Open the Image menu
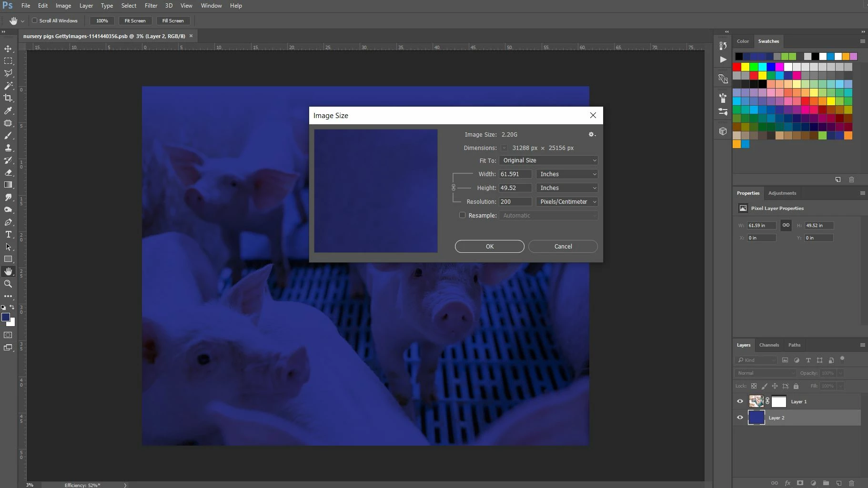The width and height of the screenshot is (868, 488). click(63, 6)
